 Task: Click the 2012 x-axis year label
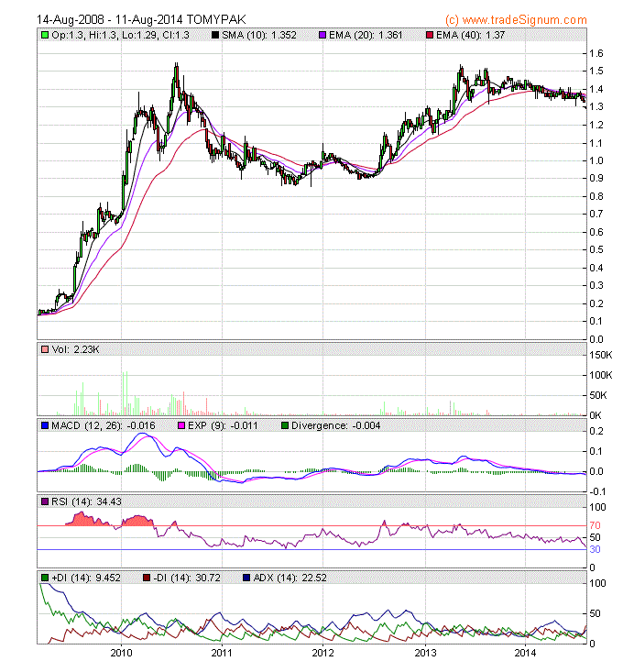322,653
